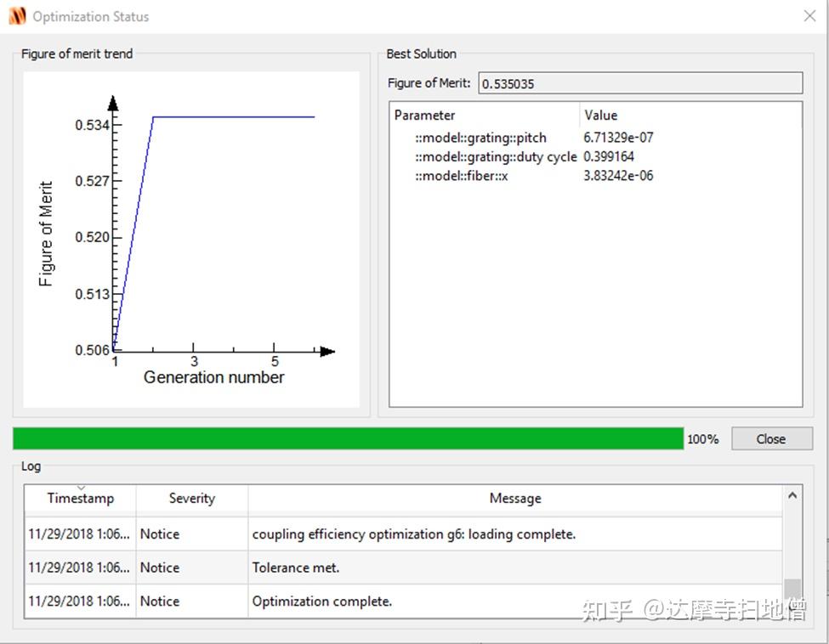Select the ::model::fiber::x parameter row
Viewport: 829px width, 644px height.
(x=595, y=175)
